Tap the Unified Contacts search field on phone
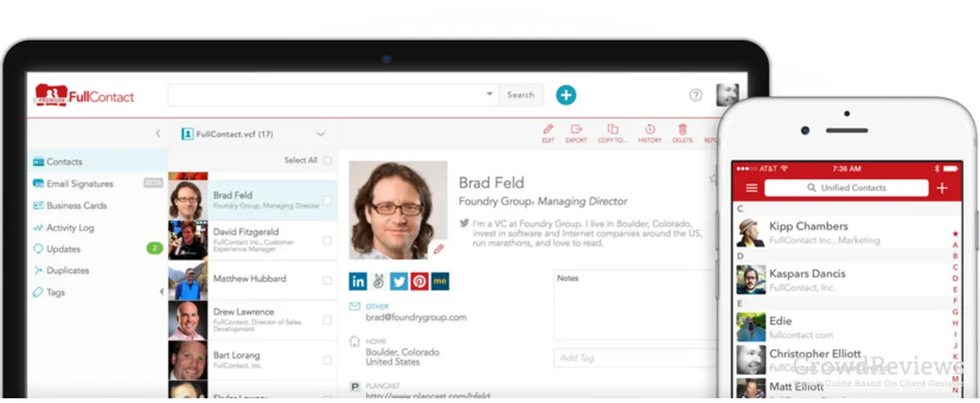980x403 pixels. [846, 188]
